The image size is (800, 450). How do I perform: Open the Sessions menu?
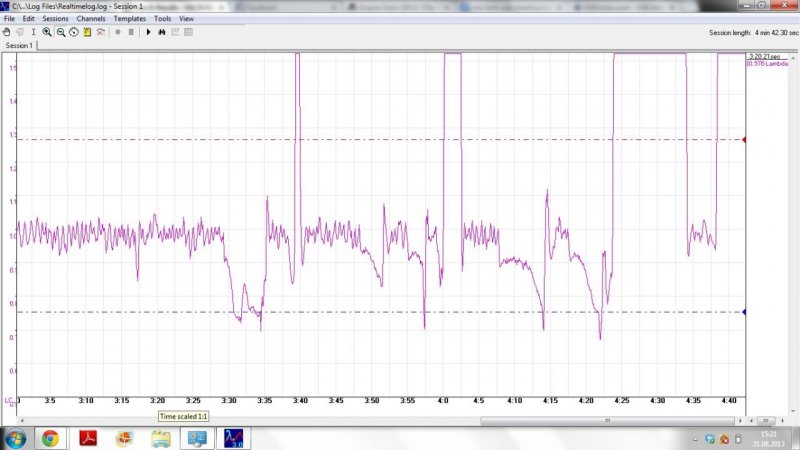55,19
